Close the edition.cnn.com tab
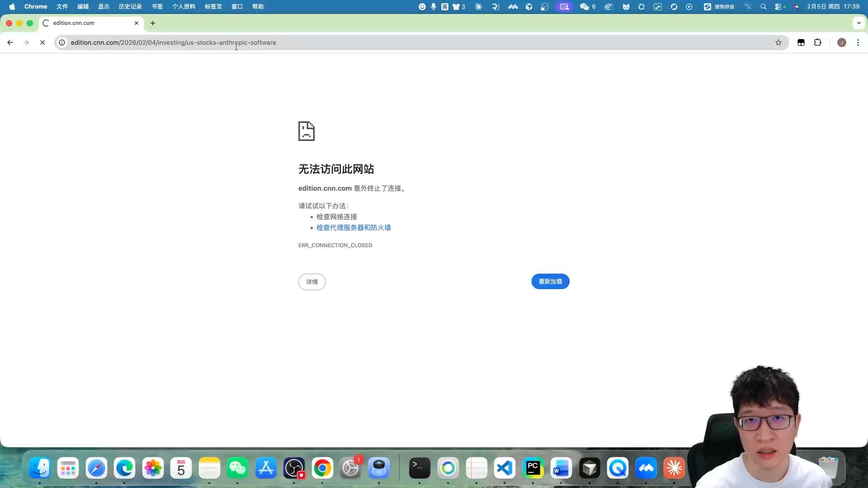This screenshot has width=868, height=488. pyautogui.click(x=137, y=23)
